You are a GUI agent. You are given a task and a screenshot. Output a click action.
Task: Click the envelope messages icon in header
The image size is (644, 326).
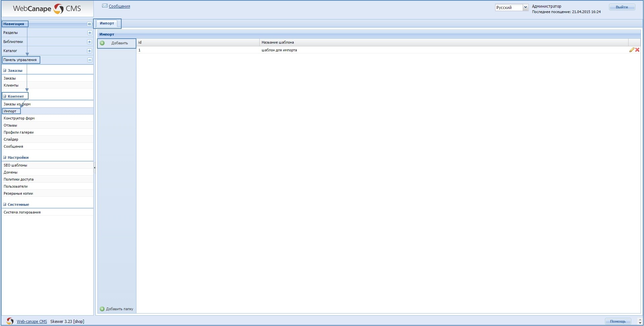point(104,6)
